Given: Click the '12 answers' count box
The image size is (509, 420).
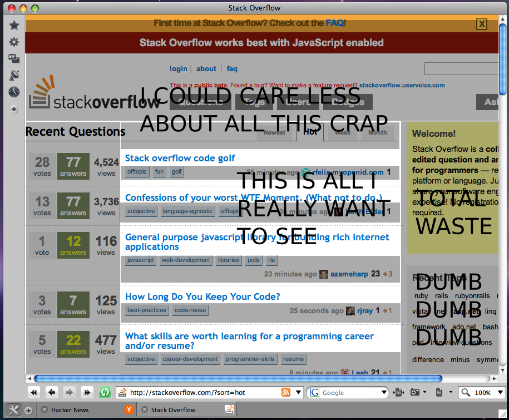Looking at the screenshot, I should click(73, 245).
